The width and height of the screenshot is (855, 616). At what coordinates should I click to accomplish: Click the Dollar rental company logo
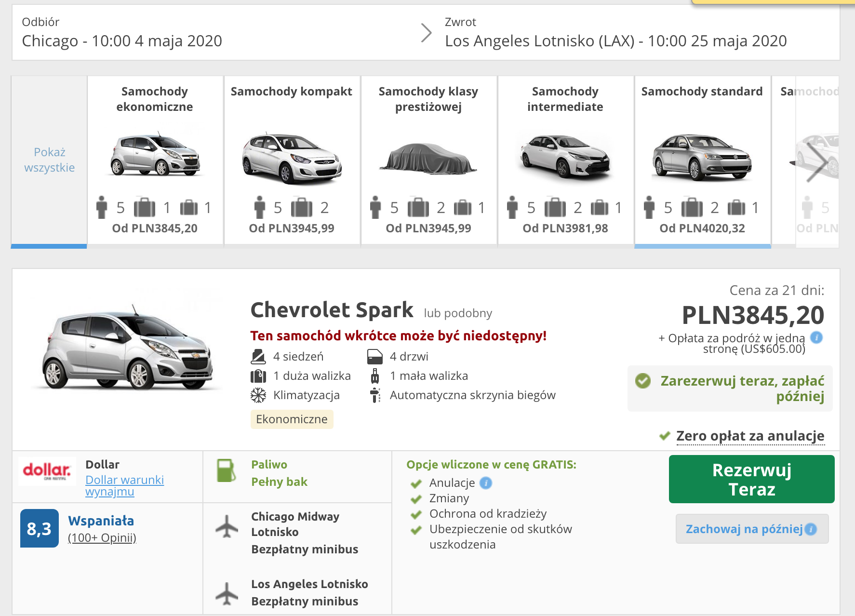point(47,471)
